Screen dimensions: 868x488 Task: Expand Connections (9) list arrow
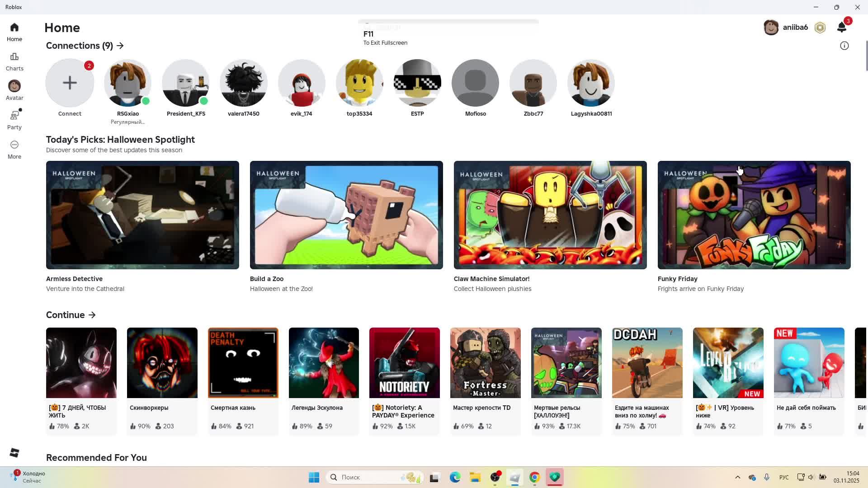[x=120, y=46]
